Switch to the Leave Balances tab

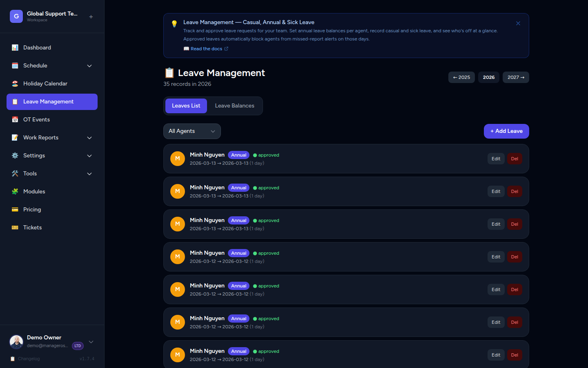coord(235,105)
